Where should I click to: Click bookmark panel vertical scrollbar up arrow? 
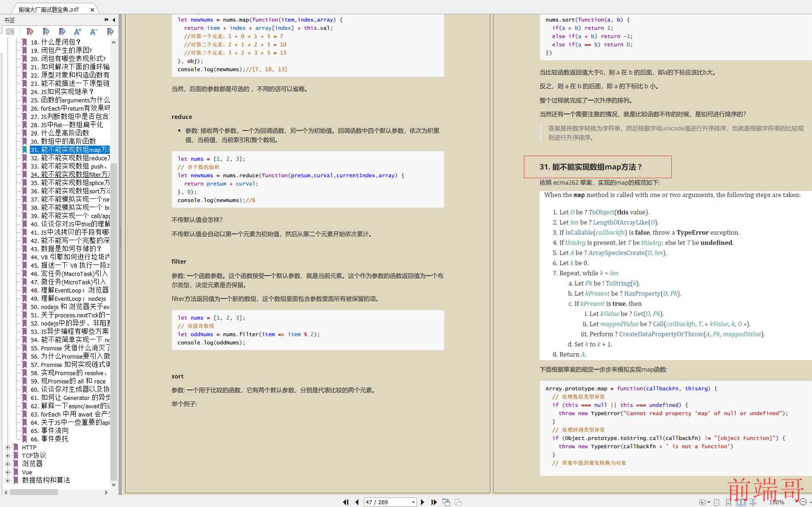click(114, 42)
